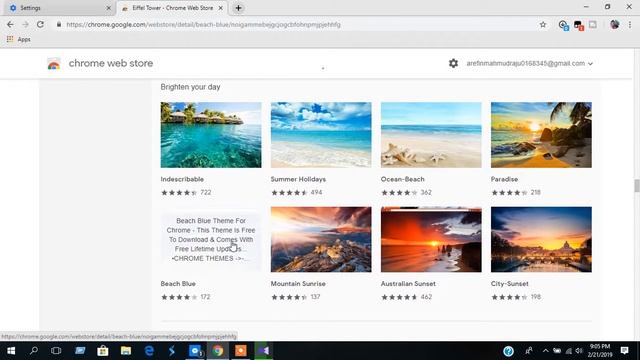Image resolution: width=640 pixels, height=360 pixels.
Task: Click the Chrome Web Store rainbow logo
Action: [x=54, y=64]
